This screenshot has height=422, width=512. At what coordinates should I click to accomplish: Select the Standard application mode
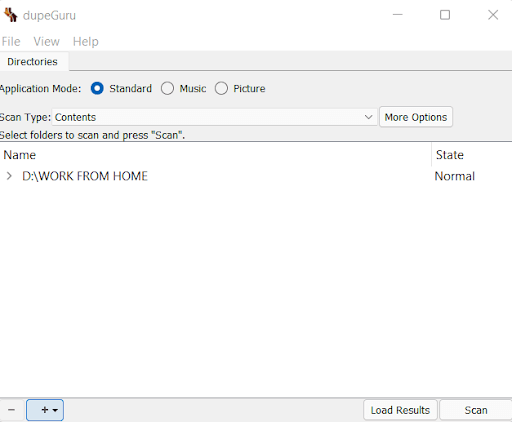click(97, 89)
